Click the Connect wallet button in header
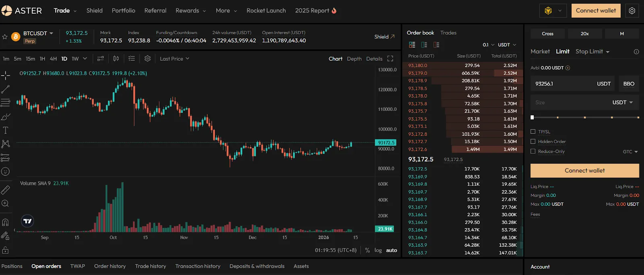 pos(596,11)
